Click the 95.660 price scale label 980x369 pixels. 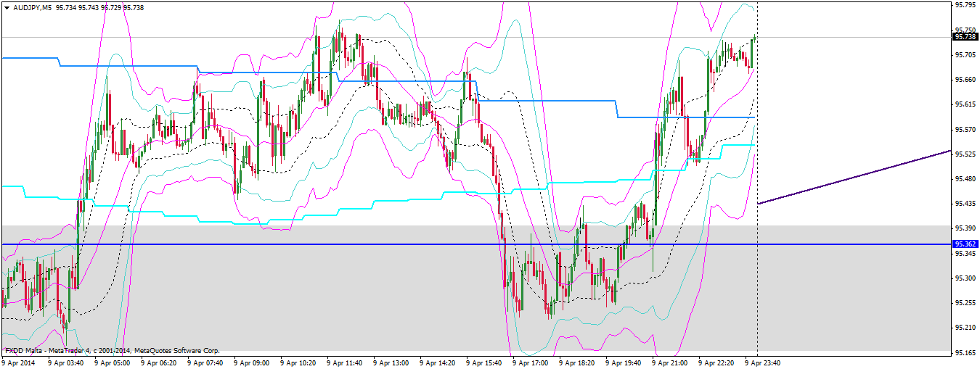tap(965, 80)
